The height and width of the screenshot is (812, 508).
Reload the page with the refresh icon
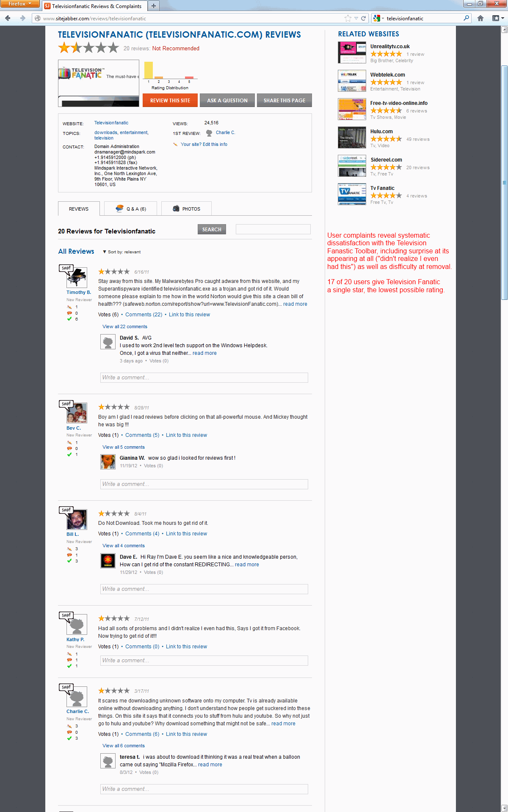(x=363, y=18)
